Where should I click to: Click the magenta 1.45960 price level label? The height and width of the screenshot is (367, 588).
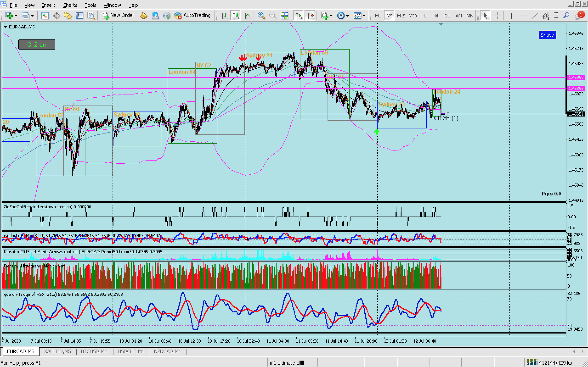pos(576,78)
